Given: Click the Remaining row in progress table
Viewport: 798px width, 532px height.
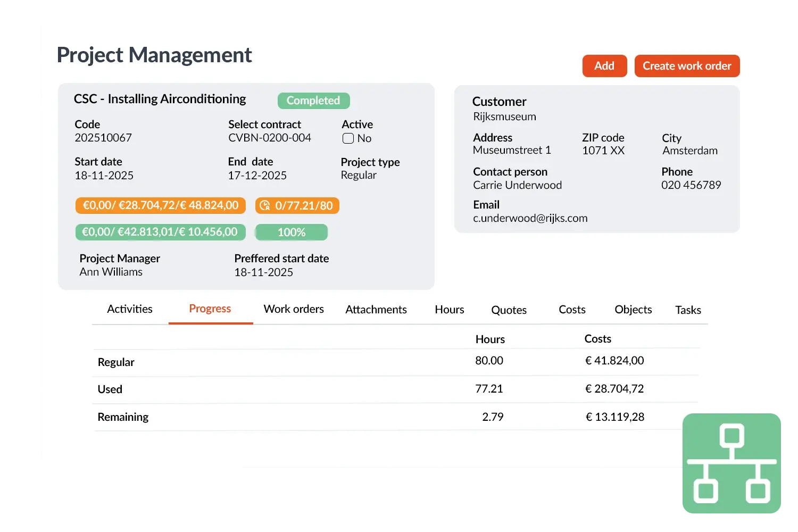Looking at the screenshot, I should (123, 417).
